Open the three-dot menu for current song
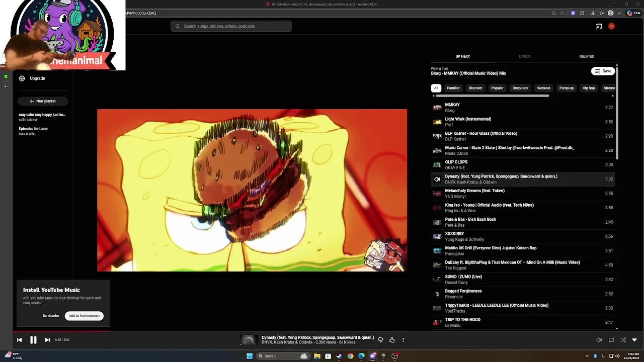 [403, 340]
